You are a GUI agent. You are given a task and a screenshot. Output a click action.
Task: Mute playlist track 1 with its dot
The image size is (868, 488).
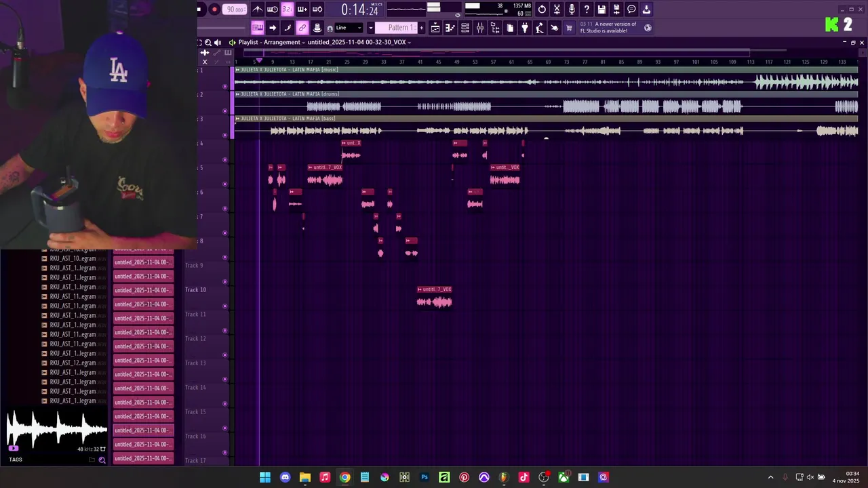click(x=225, y=86)
